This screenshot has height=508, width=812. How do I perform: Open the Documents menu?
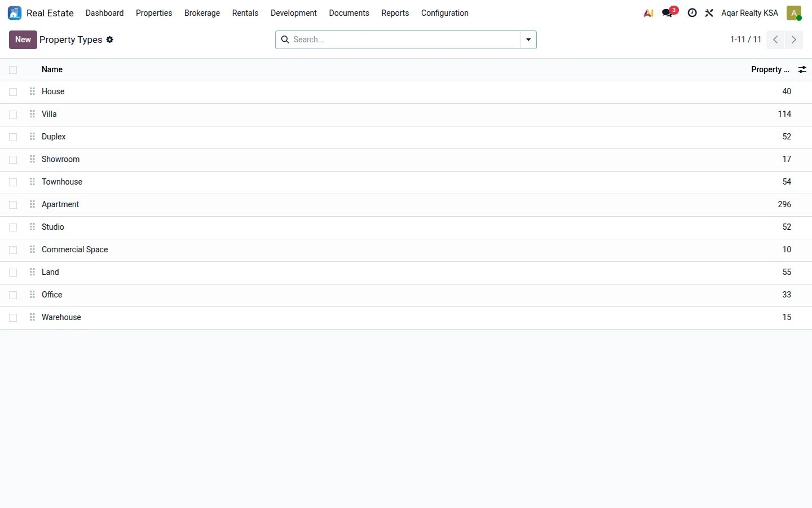point(349,13)
